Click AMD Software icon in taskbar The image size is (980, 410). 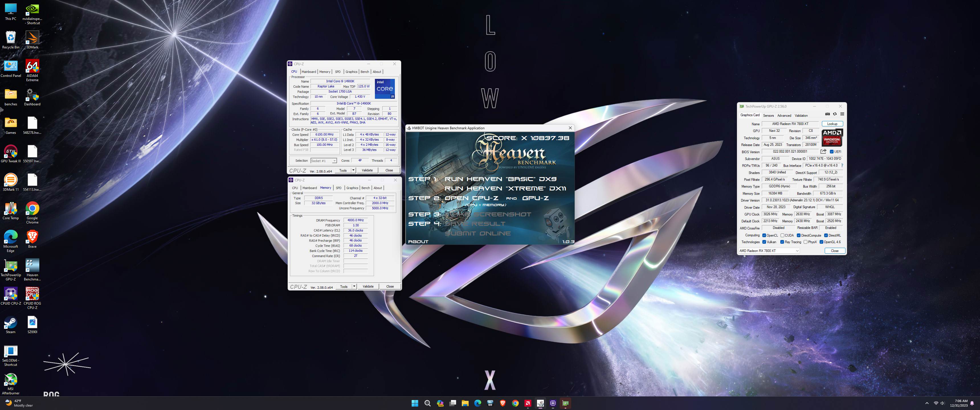pyautogui.click(x=528, y=403)
